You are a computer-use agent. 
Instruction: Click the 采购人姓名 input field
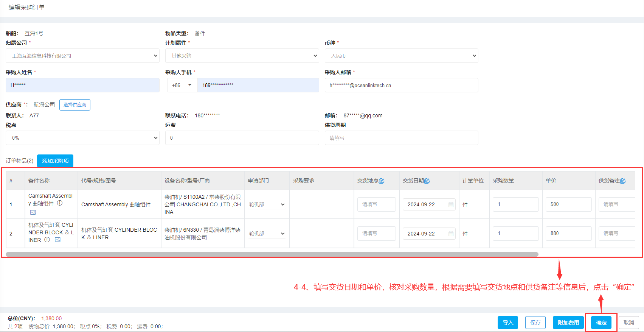pyautogui.click(x=82, y=85)
